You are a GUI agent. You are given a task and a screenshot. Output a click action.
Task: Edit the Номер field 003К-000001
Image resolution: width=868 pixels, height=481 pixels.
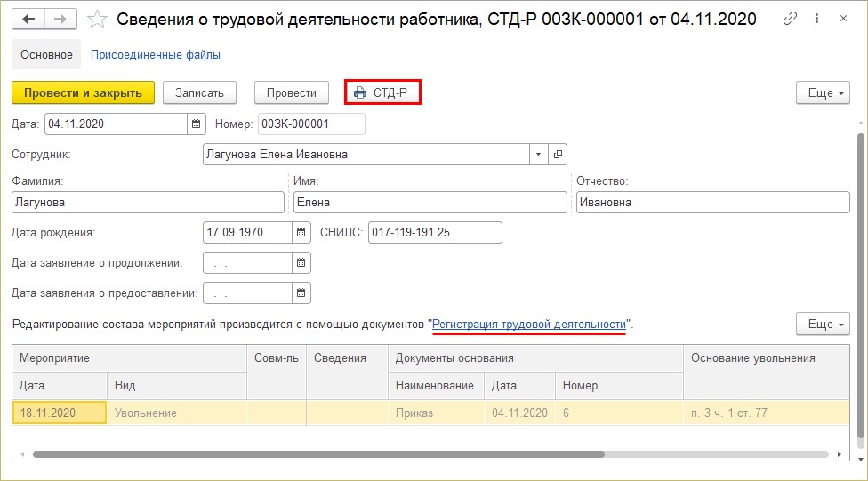coord(311,124)
